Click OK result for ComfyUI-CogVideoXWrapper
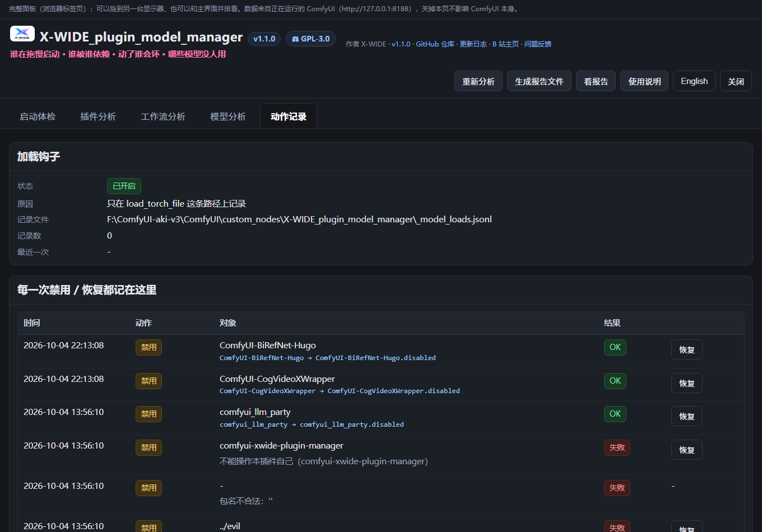 click(x=615, y=381)
